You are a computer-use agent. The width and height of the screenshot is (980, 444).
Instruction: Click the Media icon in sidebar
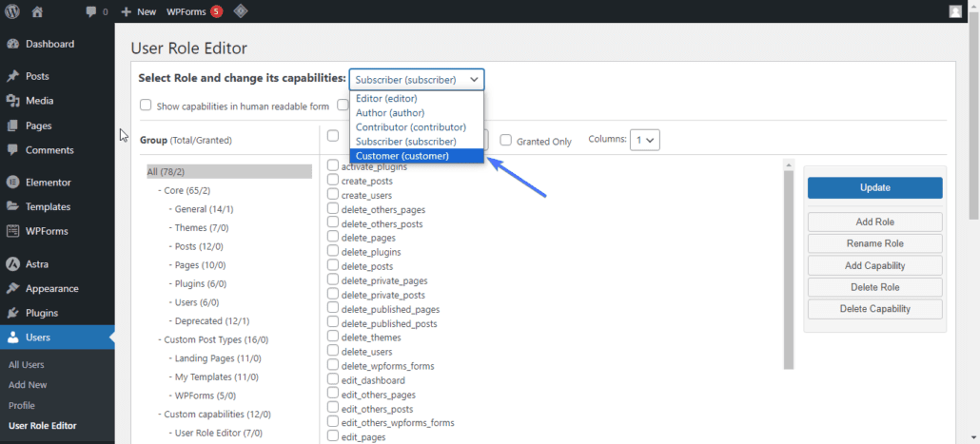[11, 101]
